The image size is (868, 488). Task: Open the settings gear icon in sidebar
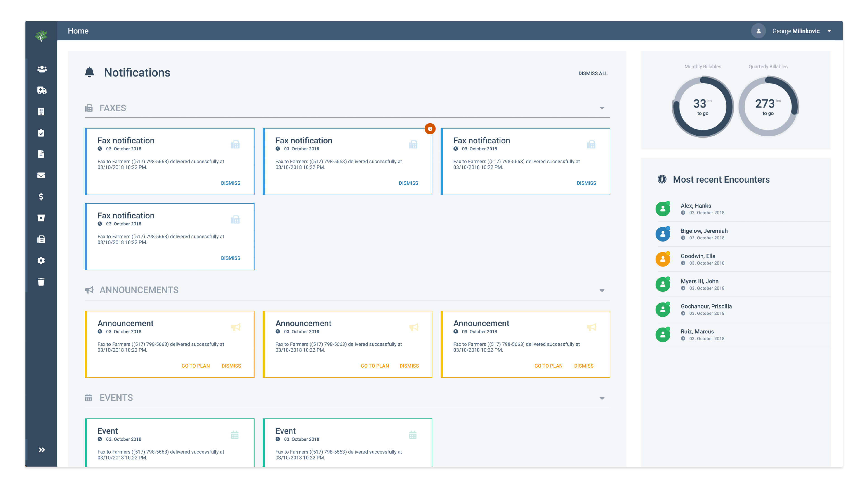click(x=41, y=260)
